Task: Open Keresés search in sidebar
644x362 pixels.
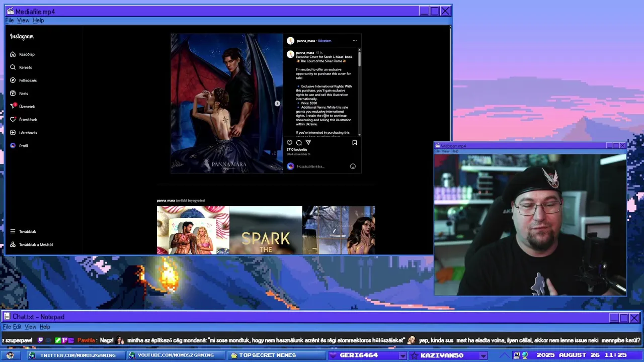Action: point(21,67)
